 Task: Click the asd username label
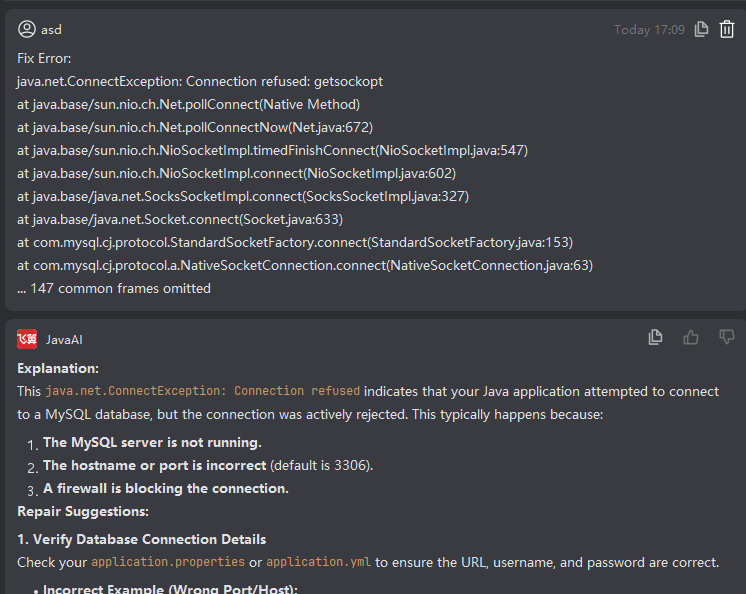pyautogui.click(x=51, y=30)
